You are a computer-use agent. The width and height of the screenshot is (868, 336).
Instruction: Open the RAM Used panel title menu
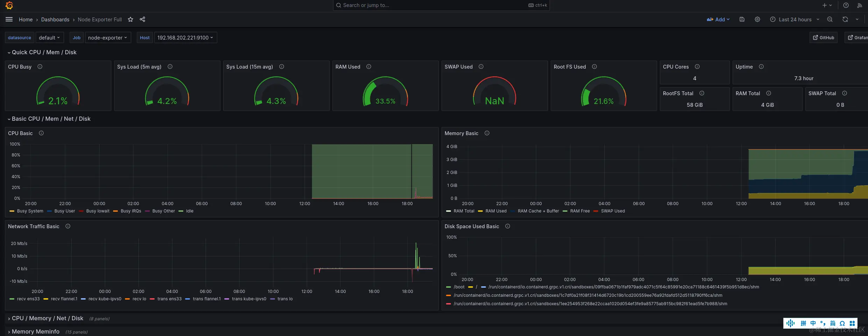click(x=348, y=67)
